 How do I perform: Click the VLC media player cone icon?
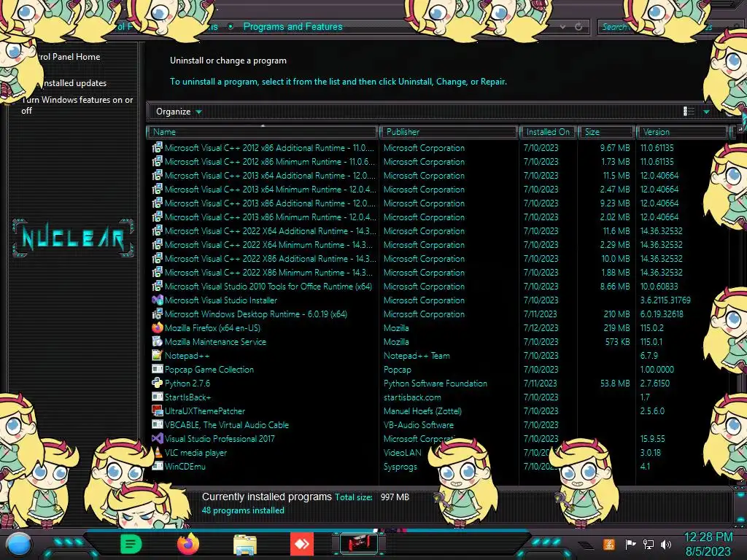coord(158,452)
